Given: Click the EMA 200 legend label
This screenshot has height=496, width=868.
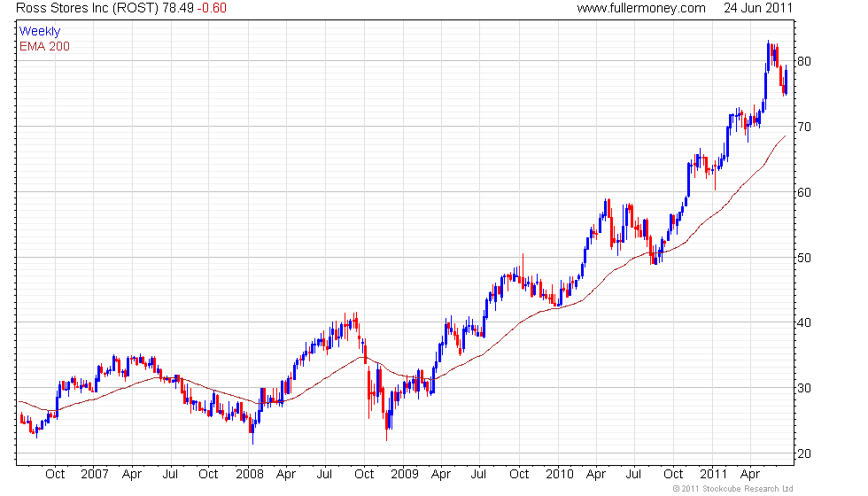Looking at the screenshot, I should tap(44, 46).
